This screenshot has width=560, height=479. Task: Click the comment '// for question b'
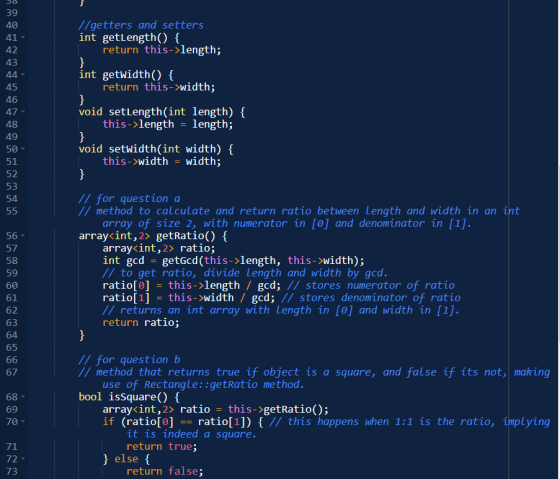pos(129,360)
